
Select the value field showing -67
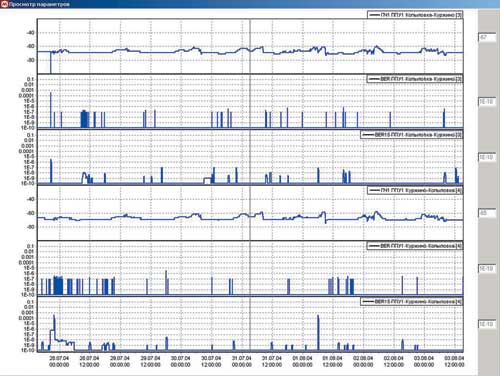(x=487, y=37)
